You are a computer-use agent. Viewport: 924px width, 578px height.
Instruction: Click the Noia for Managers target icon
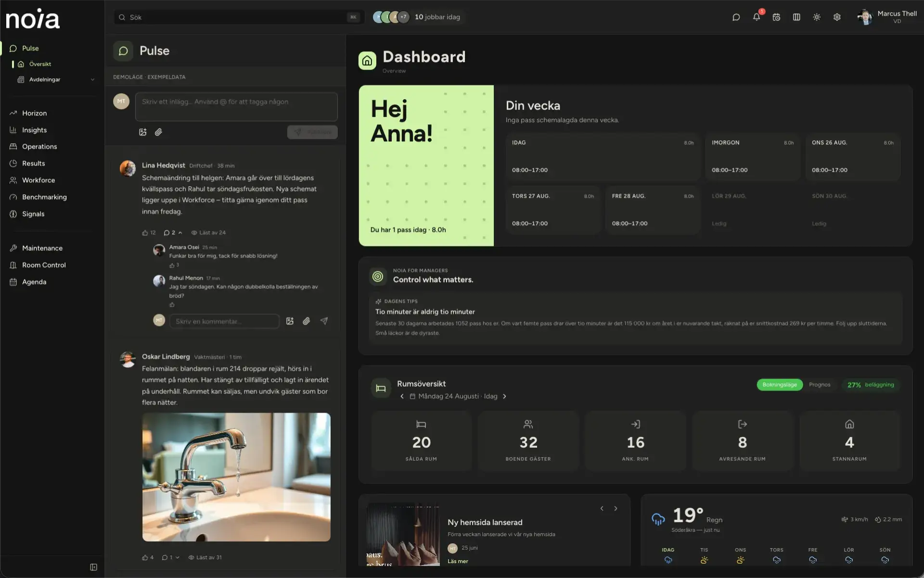(378, 276)
